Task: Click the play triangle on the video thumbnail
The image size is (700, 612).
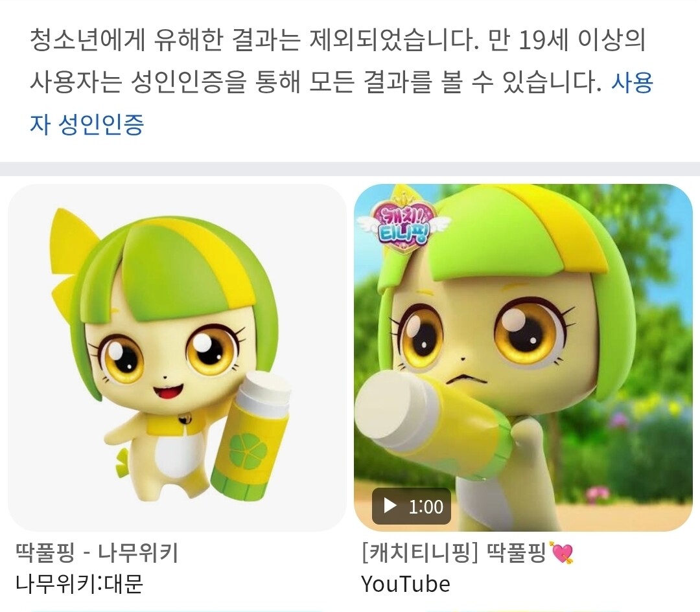Action: pyautogui.click(x=390, y=506)
